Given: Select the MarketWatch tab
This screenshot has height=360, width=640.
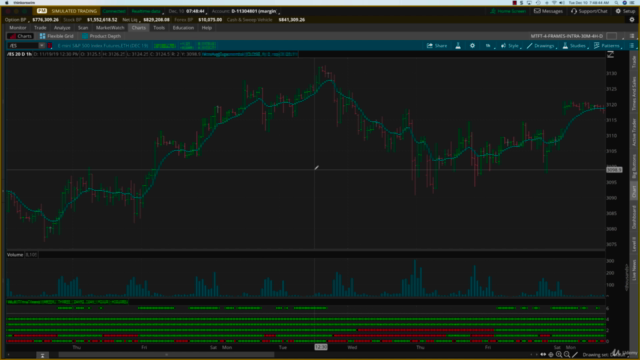Looking at the screenshot, I should click(110, 28).
